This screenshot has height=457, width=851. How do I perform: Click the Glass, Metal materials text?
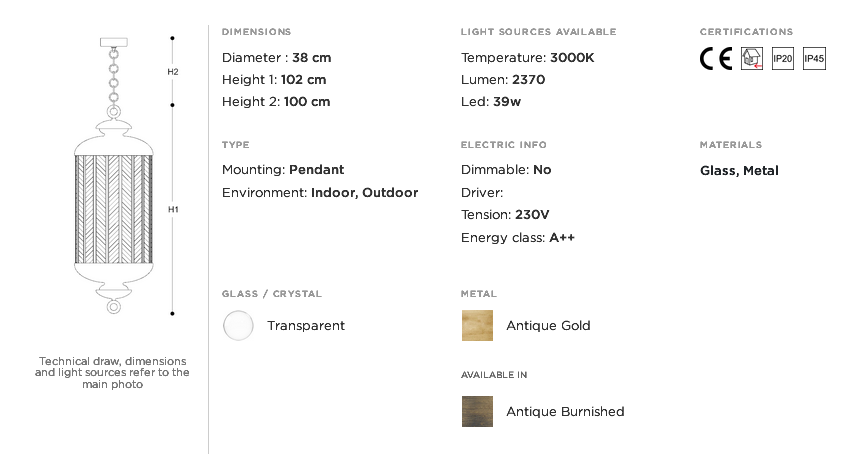point(739,171)
